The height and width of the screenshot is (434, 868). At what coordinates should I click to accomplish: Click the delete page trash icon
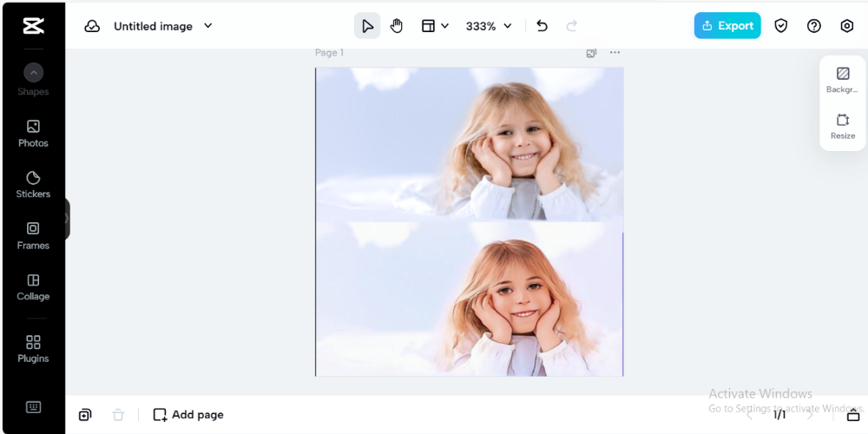118,415
